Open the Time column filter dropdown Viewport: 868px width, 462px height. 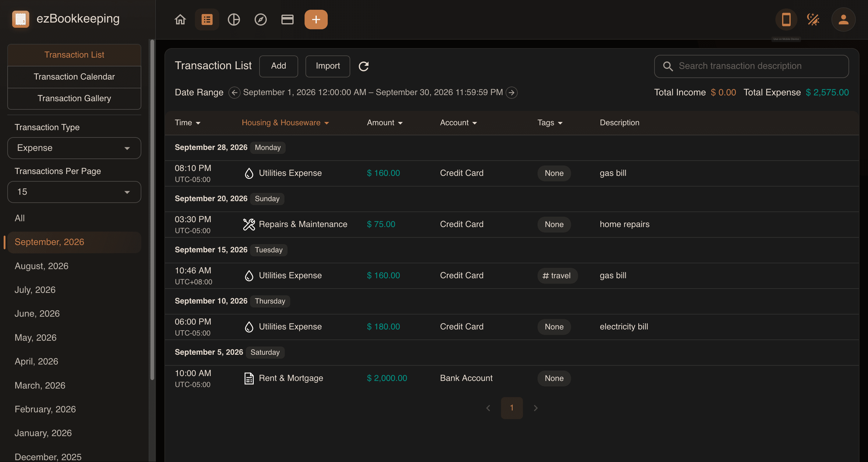click(x=188, y=123)
